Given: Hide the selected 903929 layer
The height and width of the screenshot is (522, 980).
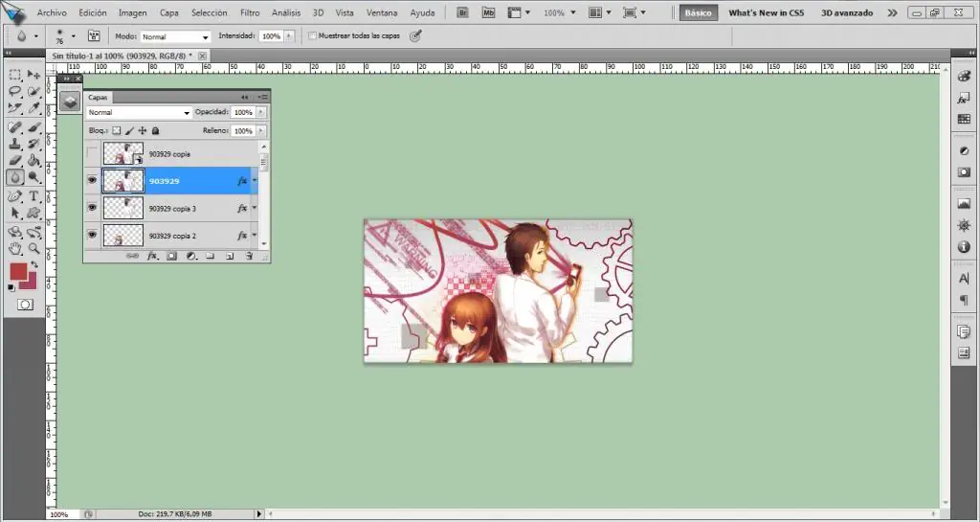Looking at the screenshot, I should click(x=93, y=181).
